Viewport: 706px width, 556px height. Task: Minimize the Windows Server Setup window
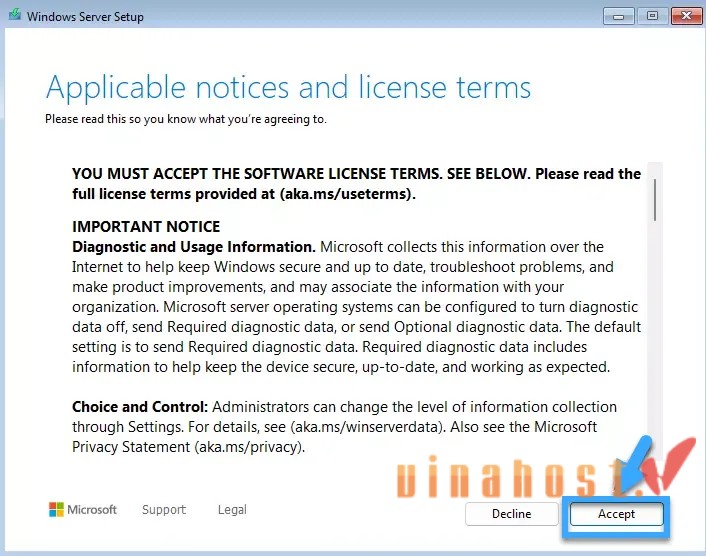point(619,17)
